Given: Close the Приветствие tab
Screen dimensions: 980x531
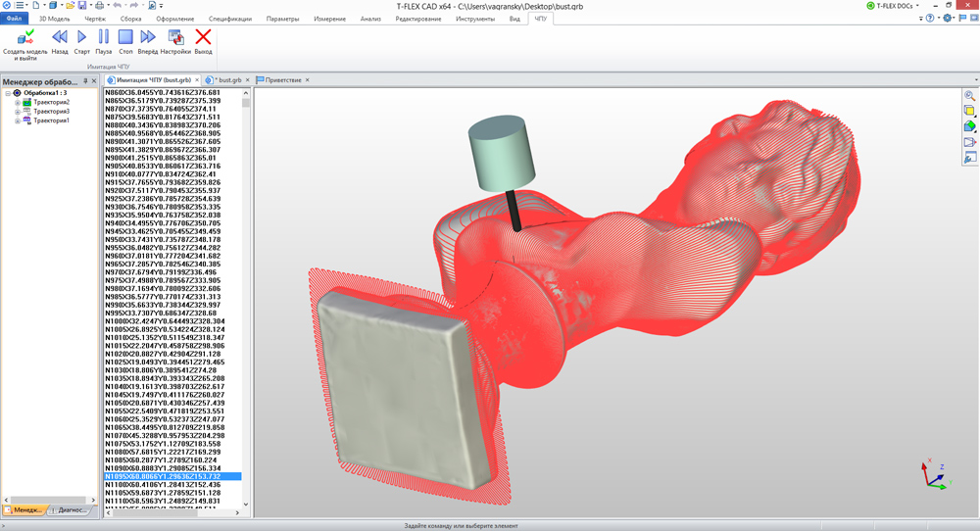Looking at the screenshot, I should click(x=308, y=79).
